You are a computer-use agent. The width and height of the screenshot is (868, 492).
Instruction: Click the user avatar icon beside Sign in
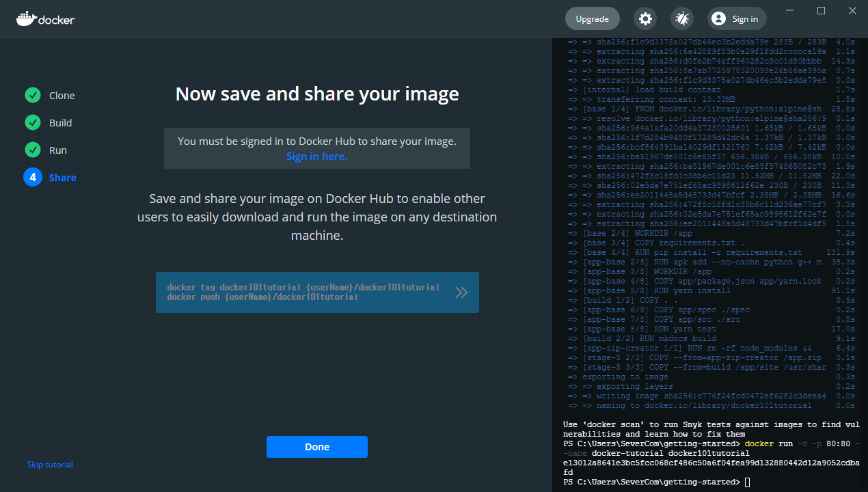pos(718,18)
